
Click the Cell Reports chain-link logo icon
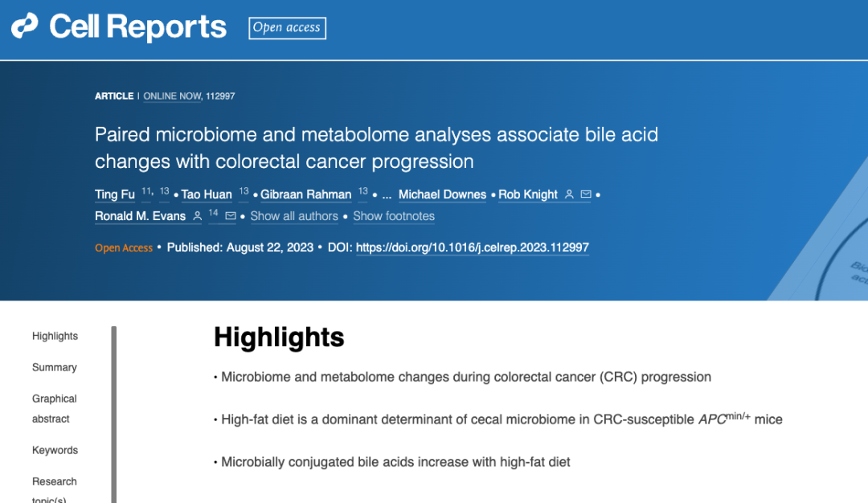[x=24, y=26]
